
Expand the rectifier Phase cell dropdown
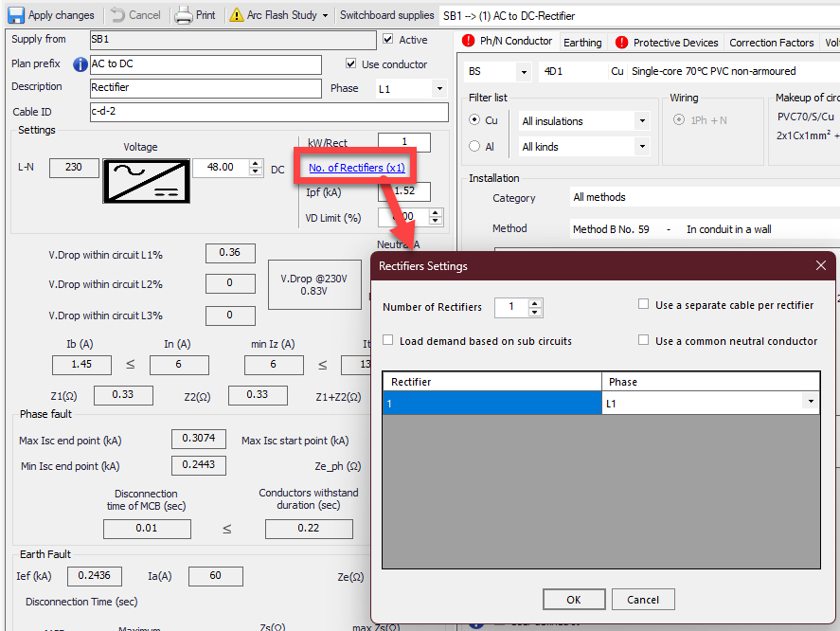810,403
